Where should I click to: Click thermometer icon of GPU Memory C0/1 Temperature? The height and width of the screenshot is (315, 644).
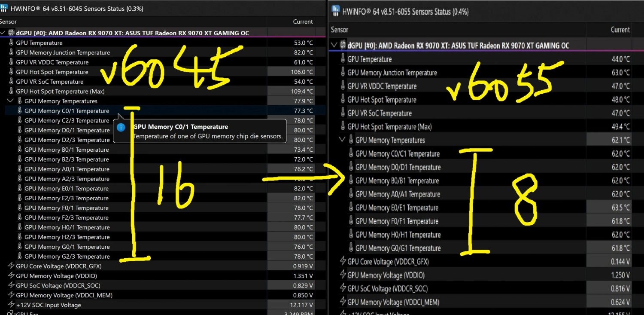pos(20,110)
